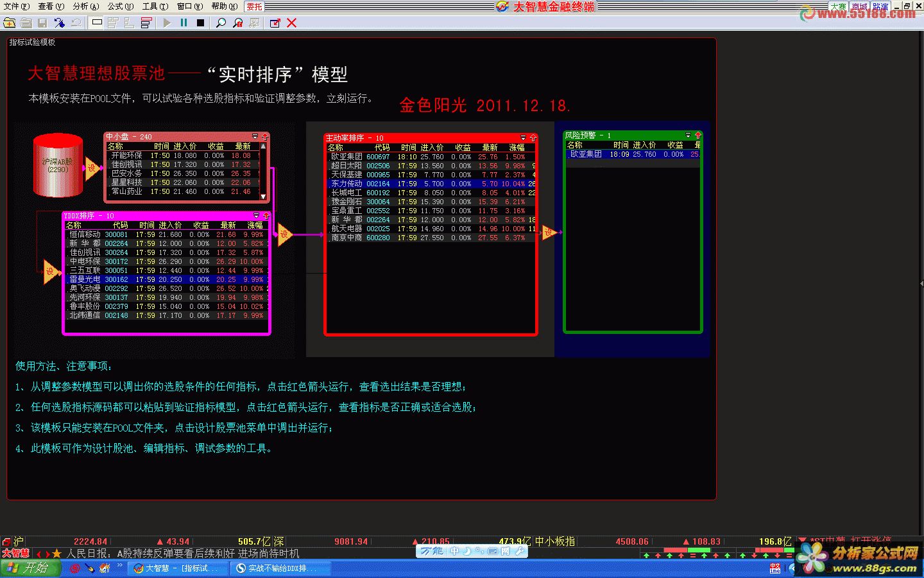The image size is (924, 578).
Task: Select 恒信移动 row in YDDX排序
Action: (166, 234)
